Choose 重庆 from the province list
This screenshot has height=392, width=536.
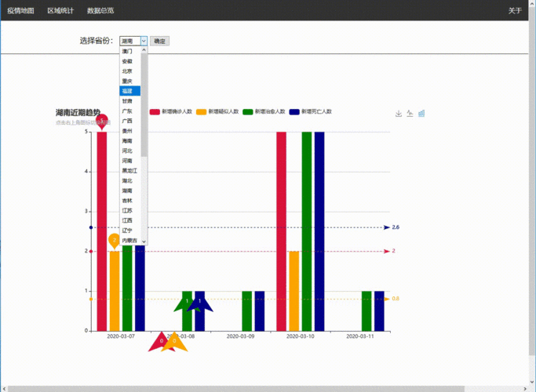click(x=130, y=82)
